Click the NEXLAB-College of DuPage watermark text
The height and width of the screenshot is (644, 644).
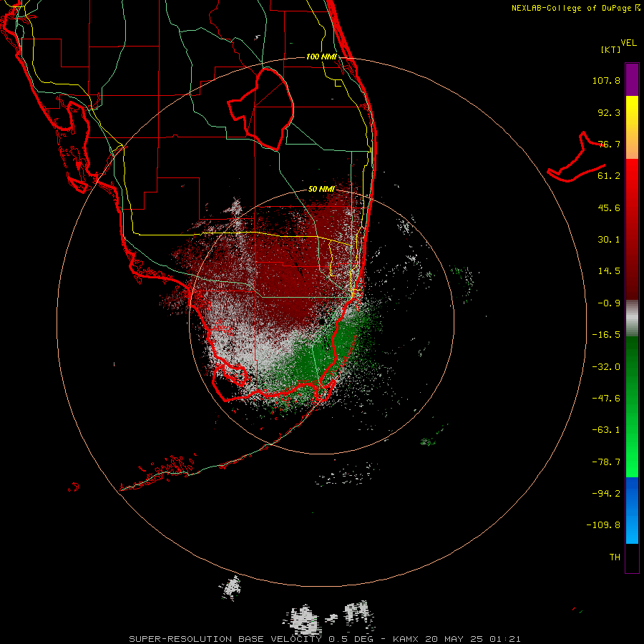[576, 8]
